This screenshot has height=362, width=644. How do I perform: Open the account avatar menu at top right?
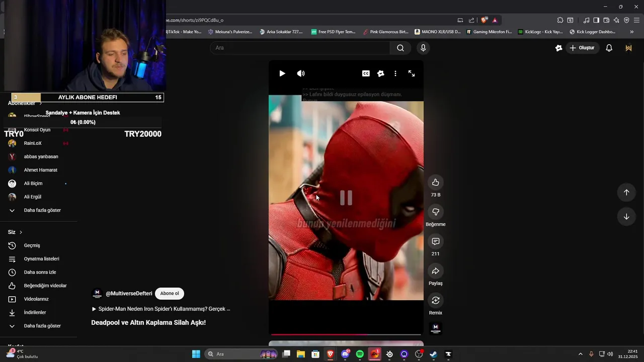628,48
